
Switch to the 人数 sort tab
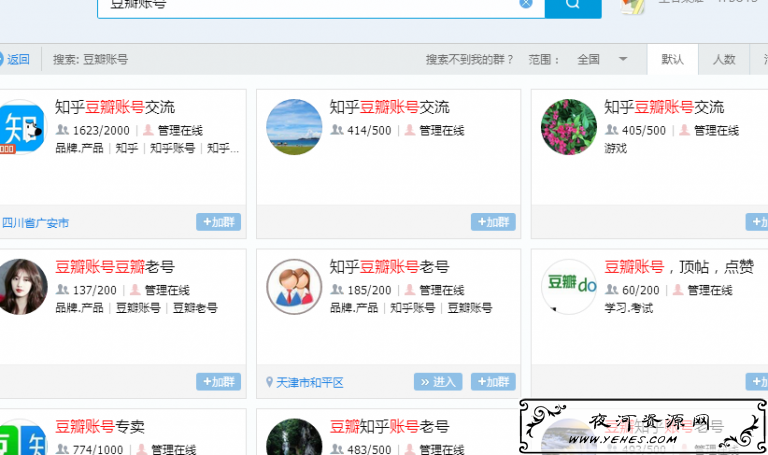(x=724, y=59)
